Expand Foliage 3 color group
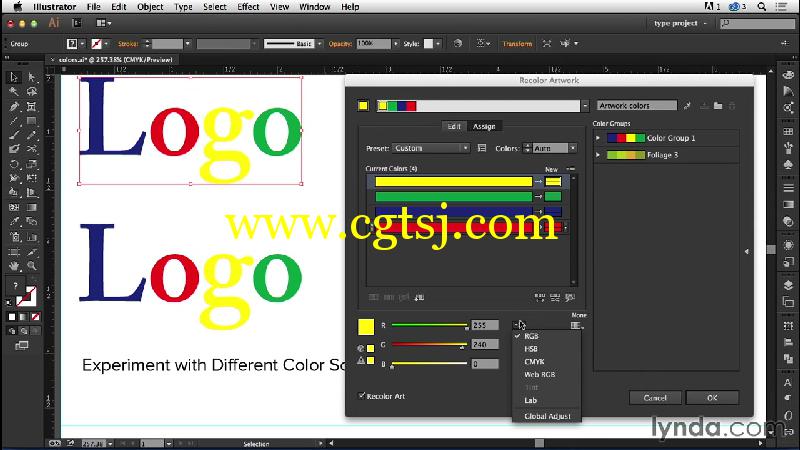Viewport: 800px width, 450px height. [598, 155]
